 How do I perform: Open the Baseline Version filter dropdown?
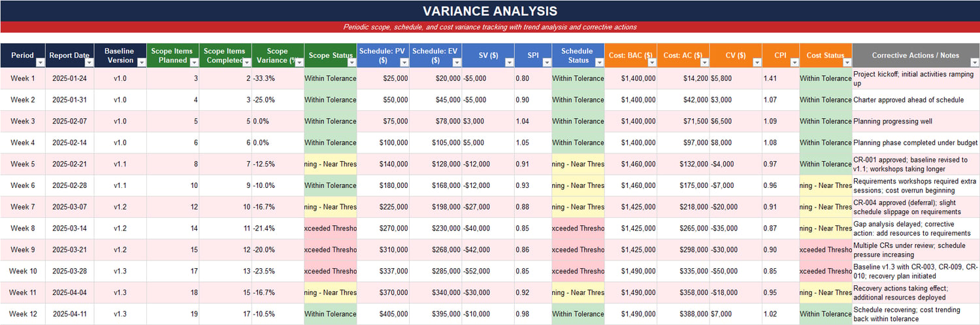click(x=141, y=62)
